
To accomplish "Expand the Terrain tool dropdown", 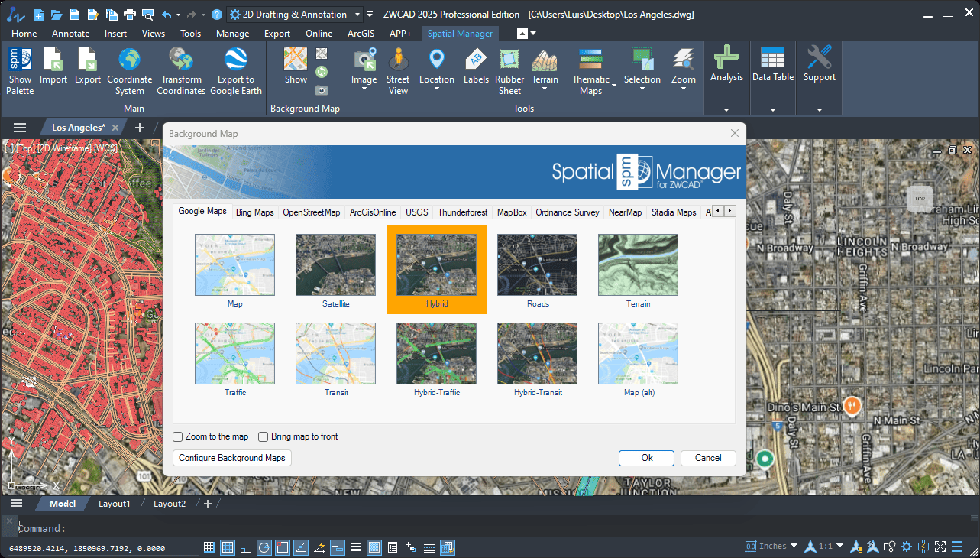I will (x=545, y=89).
